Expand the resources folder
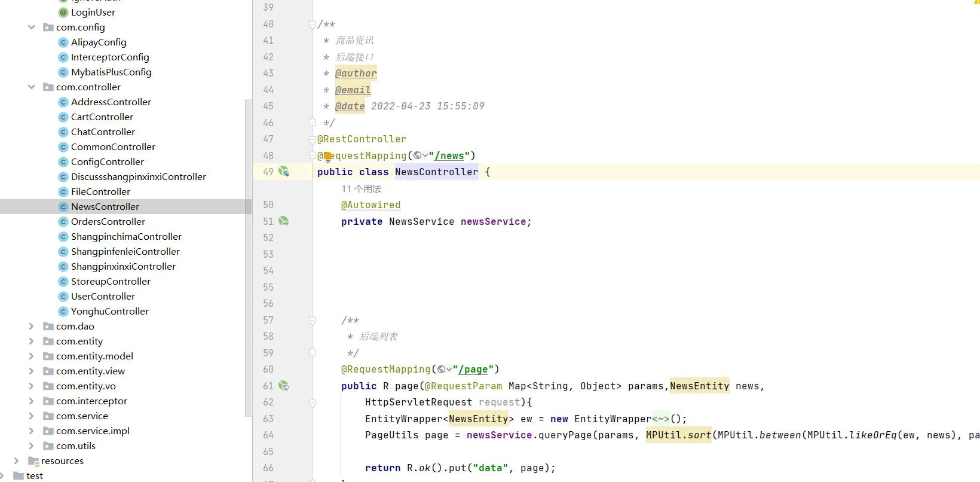The width and height of the screenshot is (980, 482). tap(17, 461)
